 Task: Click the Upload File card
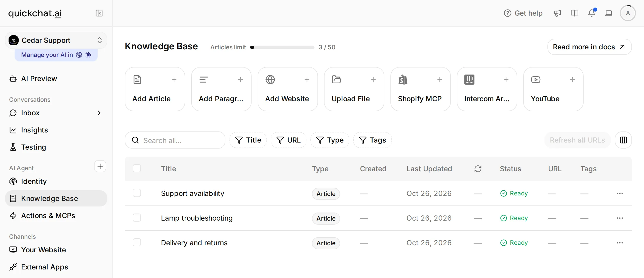tap(354, 89)
